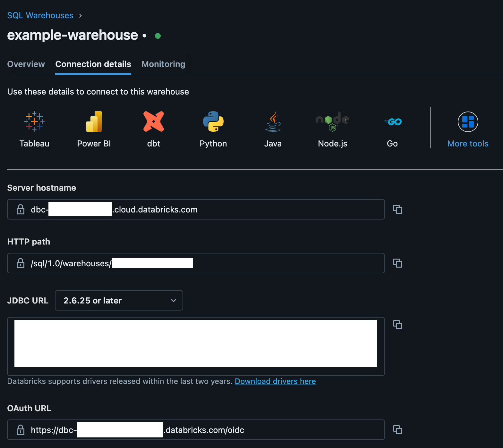Viewport: 503px width, 448px height.
Task: Click the OAuth URL field
Action: (x=196, y=430)
